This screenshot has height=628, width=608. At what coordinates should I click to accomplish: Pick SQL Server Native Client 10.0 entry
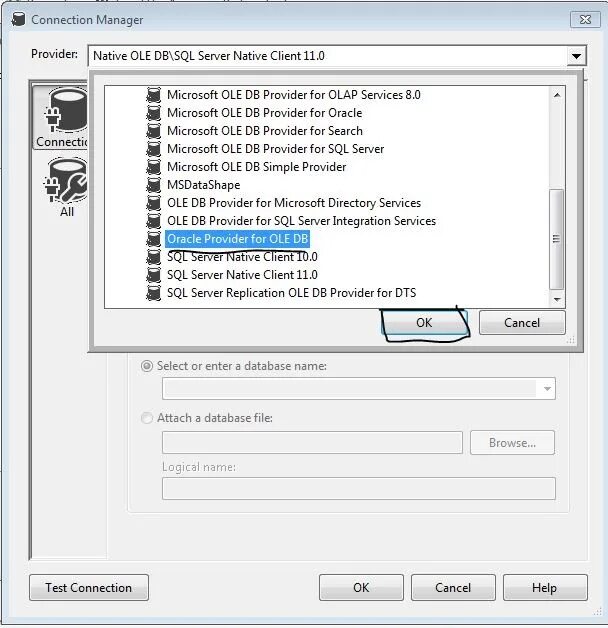(242, 257)
